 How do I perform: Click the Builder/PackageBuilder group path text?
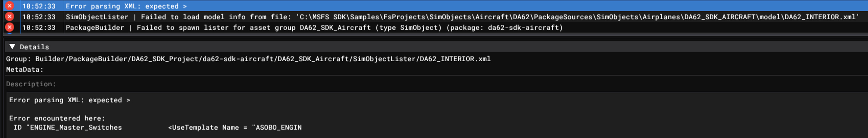tap(263, 59)
